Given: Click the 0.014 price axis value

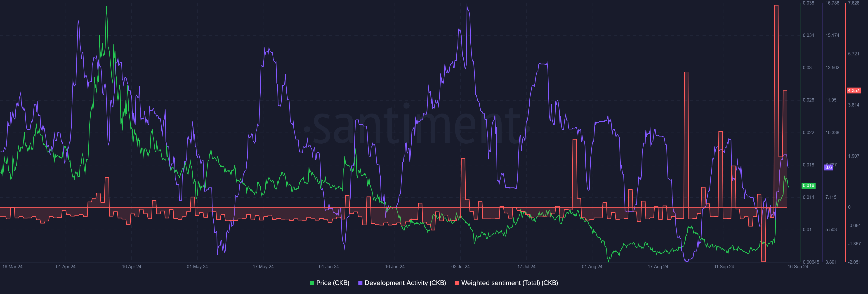Looking at the screenshot, I should point(808,197).
